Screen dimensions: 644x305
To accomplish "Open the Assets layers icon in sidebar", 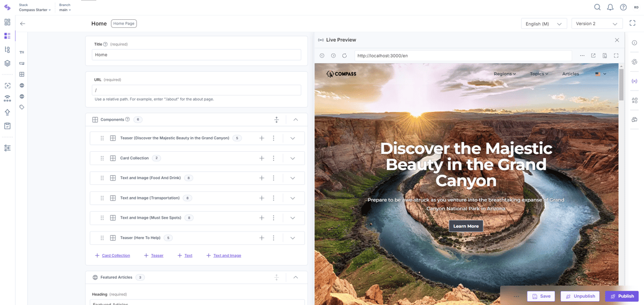I will [8, 63].
